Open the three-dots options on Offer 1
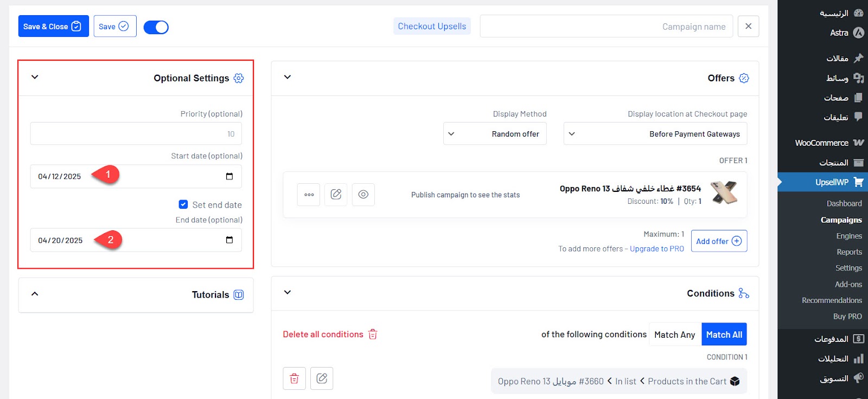The width and height of the screenshot is (868, 399). (309, 195)
